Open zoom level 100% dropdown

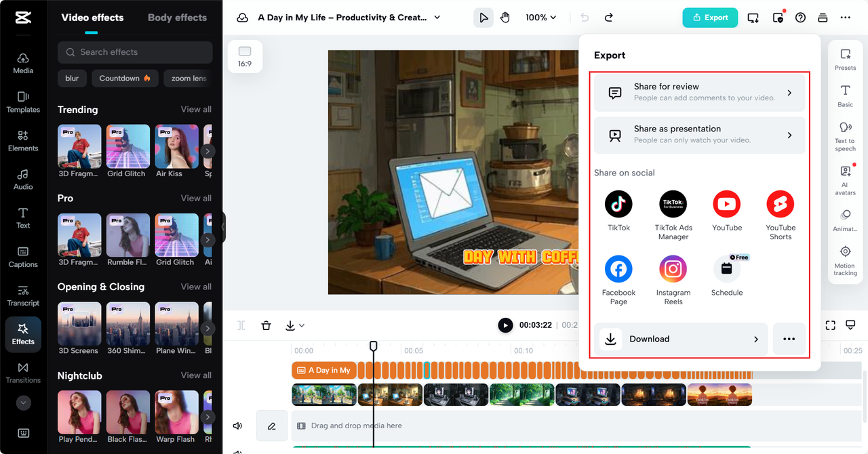(x=540, y=18)
